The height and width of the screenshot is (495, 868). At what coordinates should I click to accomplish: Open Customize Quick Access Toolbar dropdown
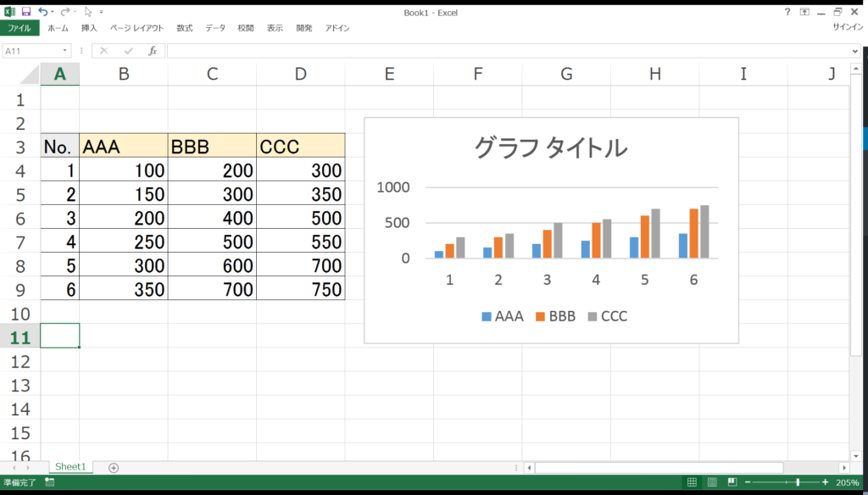coord(101,11)
